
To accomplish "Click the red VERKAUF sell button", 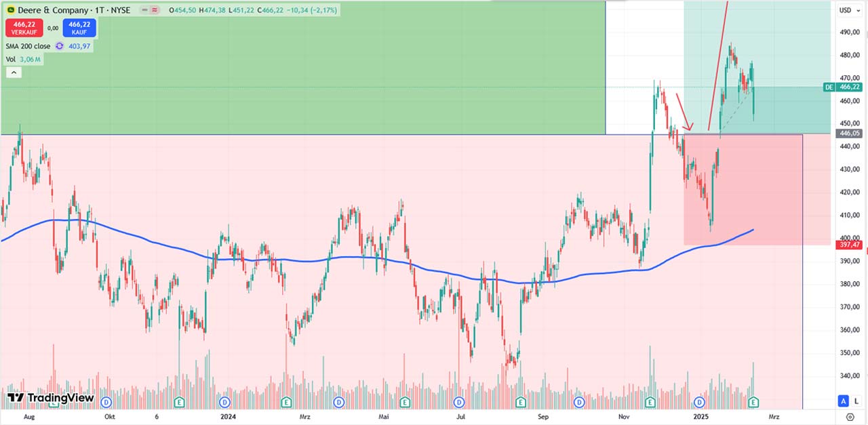I will 24,28.
